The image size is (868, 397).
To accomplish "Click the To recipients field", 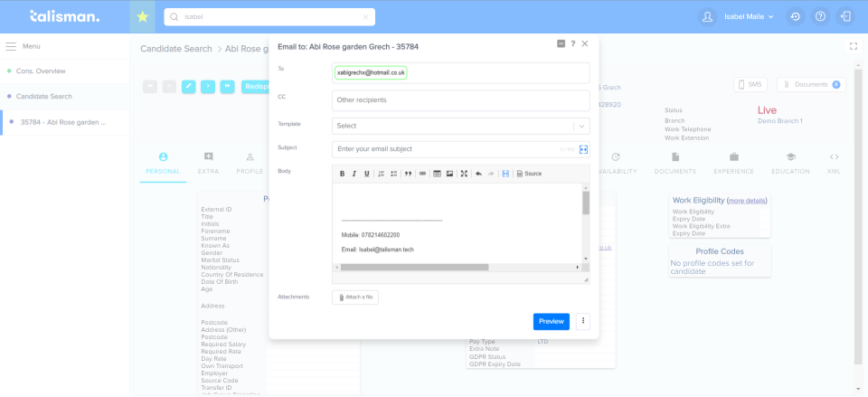I will [x=460, y=73].
